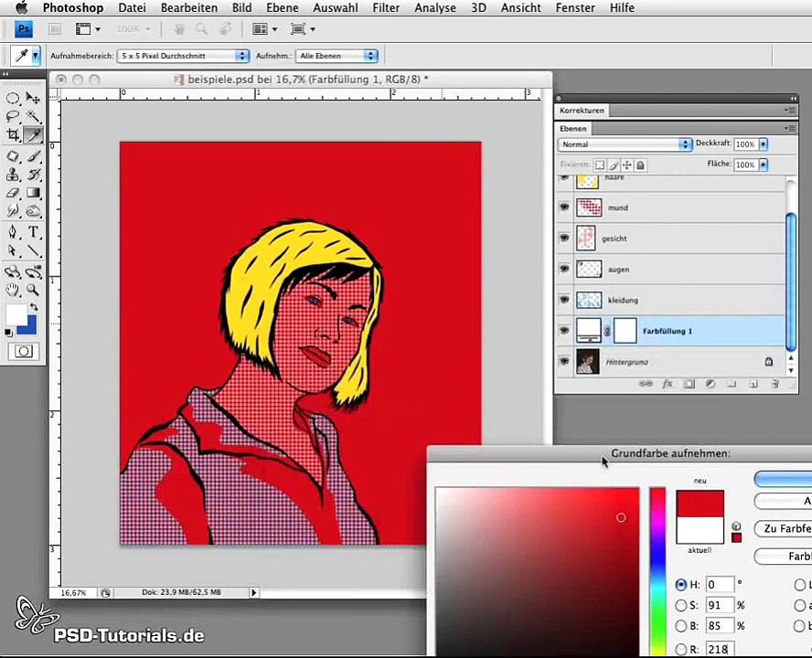Image resolution: width=812 pixels, height=658 pixels.
Task: Select the S saturation radio button
Action: 681,605
